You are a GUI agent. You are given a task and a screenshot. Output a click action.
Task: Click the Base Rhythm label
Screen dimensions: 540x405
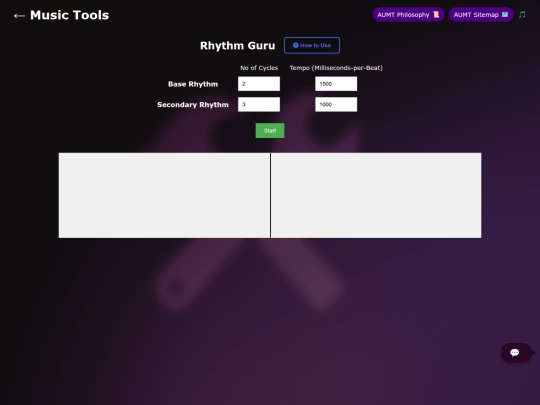[193, 84]
